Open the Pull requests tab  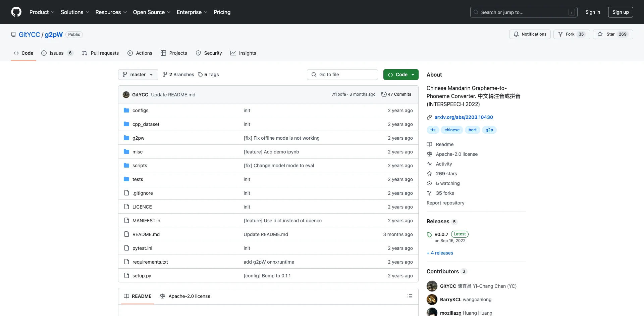(100, 53)
